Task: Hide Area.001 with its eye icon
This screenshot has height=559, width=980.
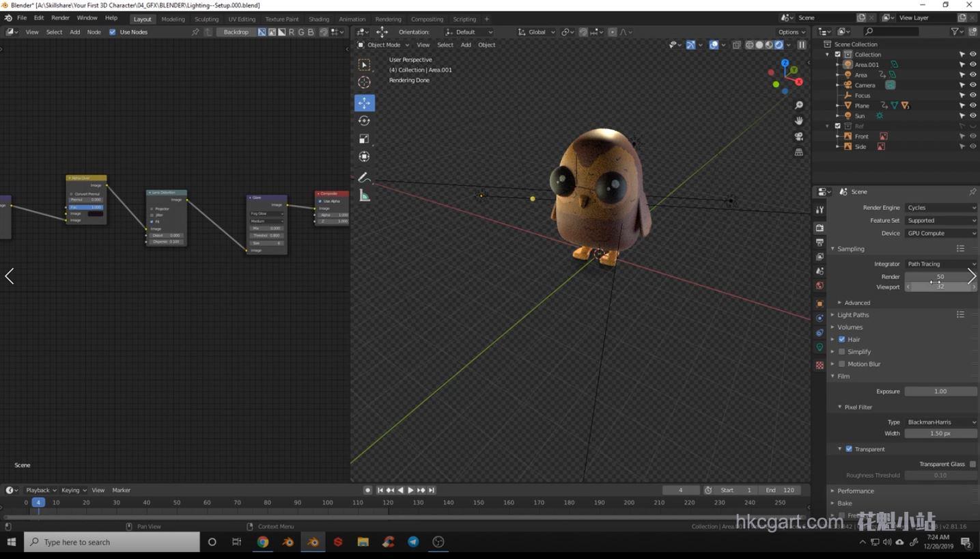Action: (x=972, y=65)
